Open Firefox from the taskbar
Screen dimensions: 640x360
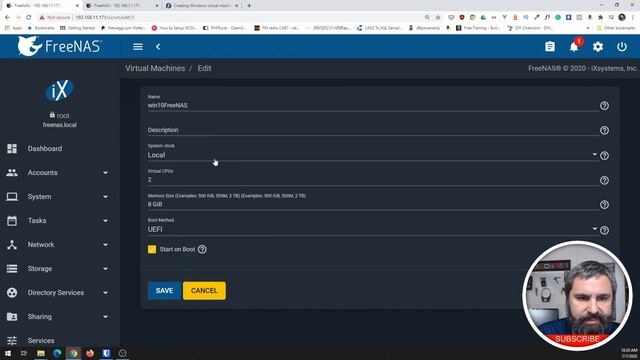(x=90, y=353)
